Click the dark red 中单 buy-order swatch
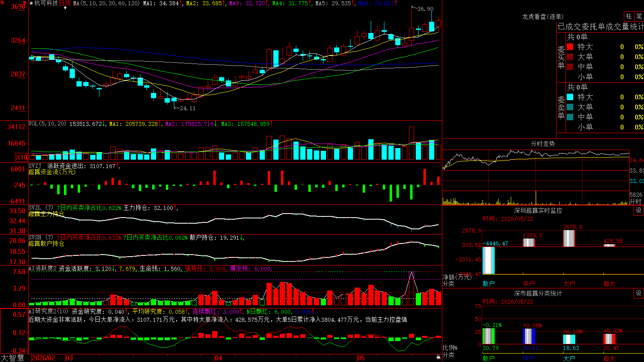 pos(570,66)
